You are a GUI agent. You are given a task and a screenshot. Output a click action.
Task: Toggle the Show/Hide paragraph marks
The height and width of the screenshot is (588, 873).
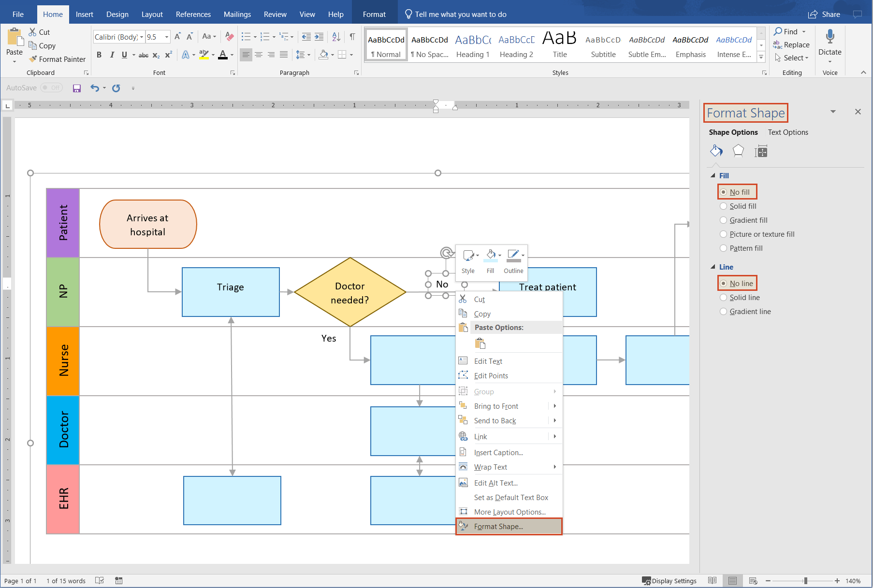353,37
